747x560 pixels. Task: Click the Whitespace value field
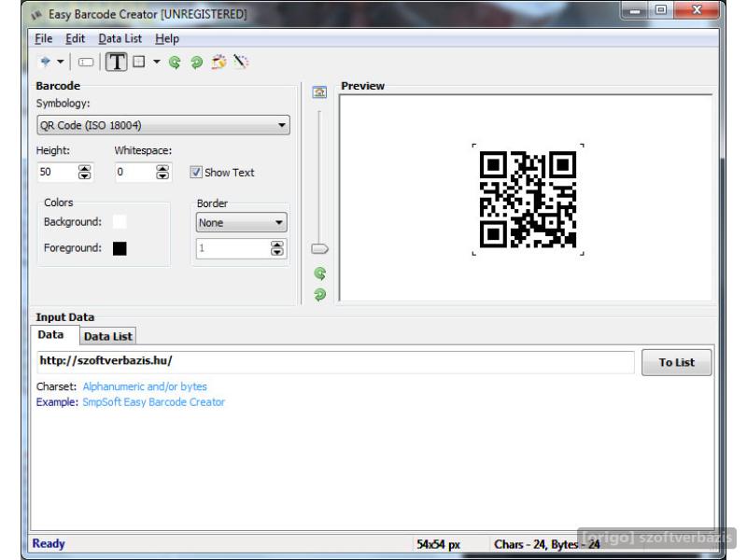click(135, 172)
